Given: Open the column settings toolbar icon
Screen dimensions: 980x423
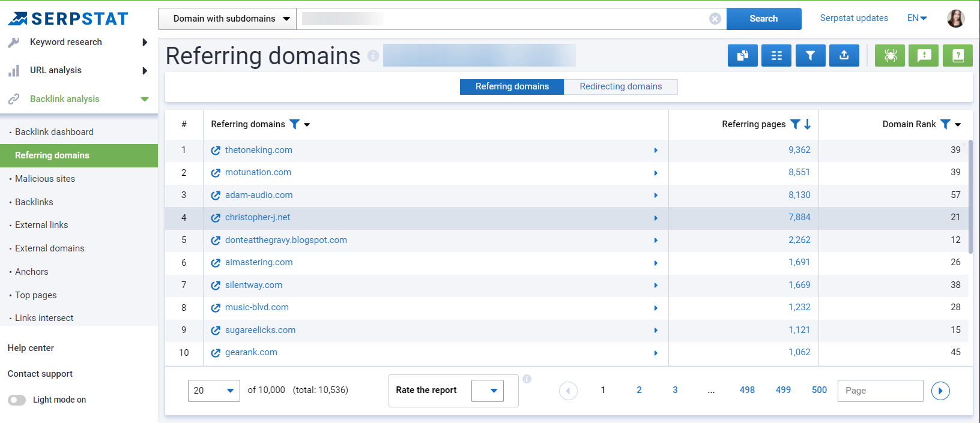Looking at the screenshot, I should click(x=776, y=55).
